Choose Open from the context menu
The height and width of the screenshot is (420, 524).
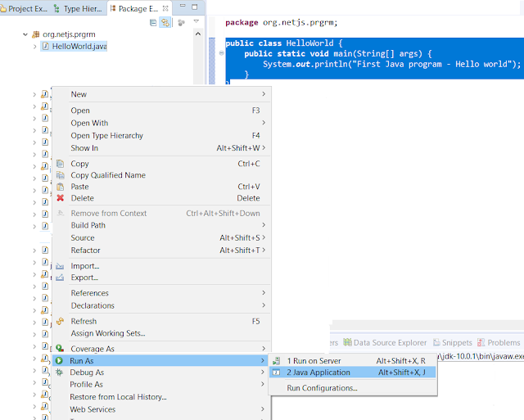161,111
